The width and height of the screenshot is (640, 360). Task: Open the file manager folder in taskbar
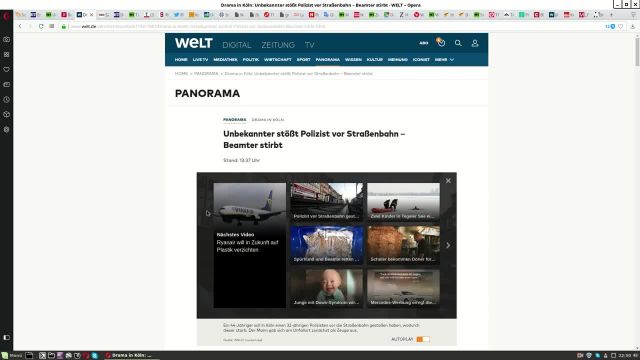(x=51, y=356)
